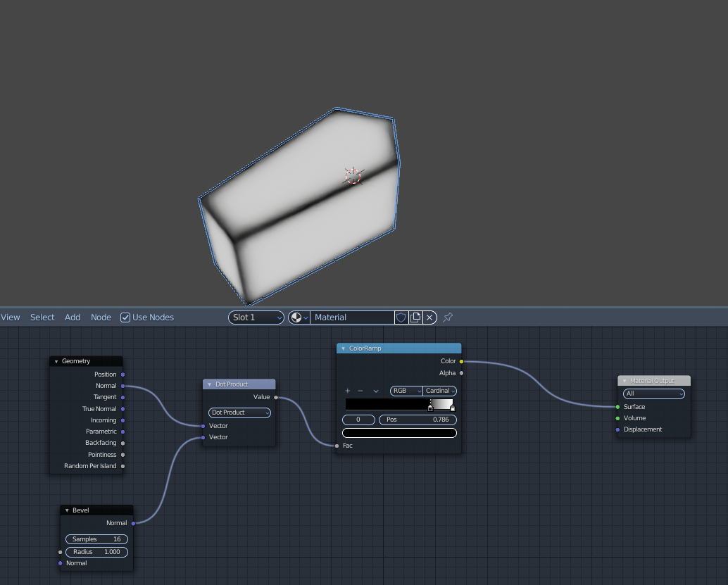Toggle the fake user shield icon
Image resolution: width=728 pixels, height=585 pixels.
401,317
